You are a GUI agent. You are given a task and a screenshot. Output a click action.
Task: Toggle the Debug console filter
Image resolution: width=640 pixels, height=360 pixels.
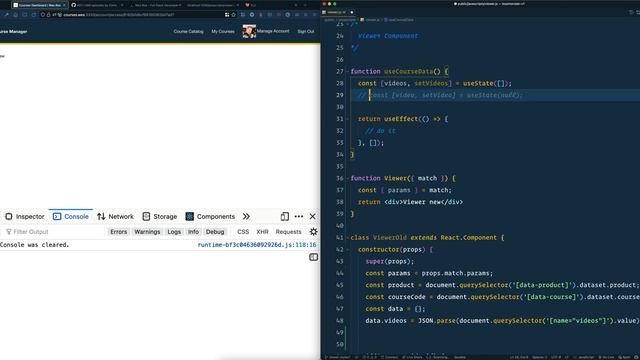click(215, 232)
